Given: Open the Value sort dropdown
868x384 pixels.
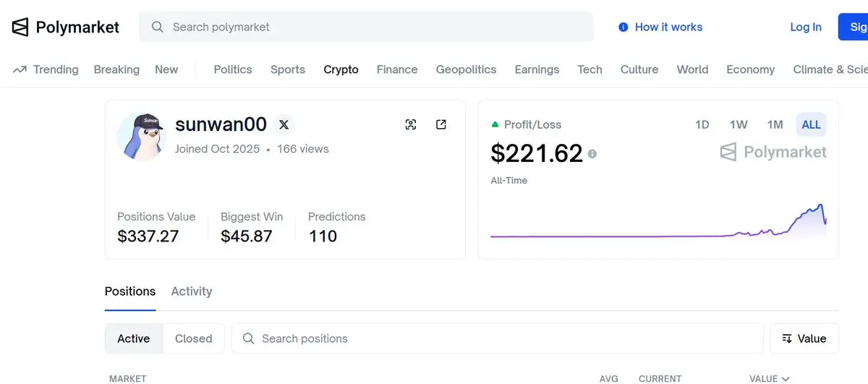Looking at the screenshot, I should tap(804, 338).
